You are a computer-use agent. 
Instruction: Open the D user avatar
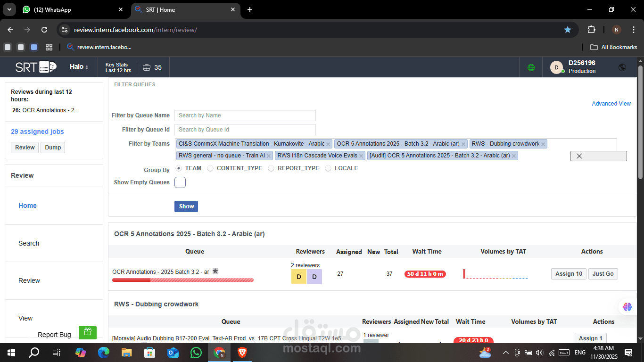click(557, 67)
